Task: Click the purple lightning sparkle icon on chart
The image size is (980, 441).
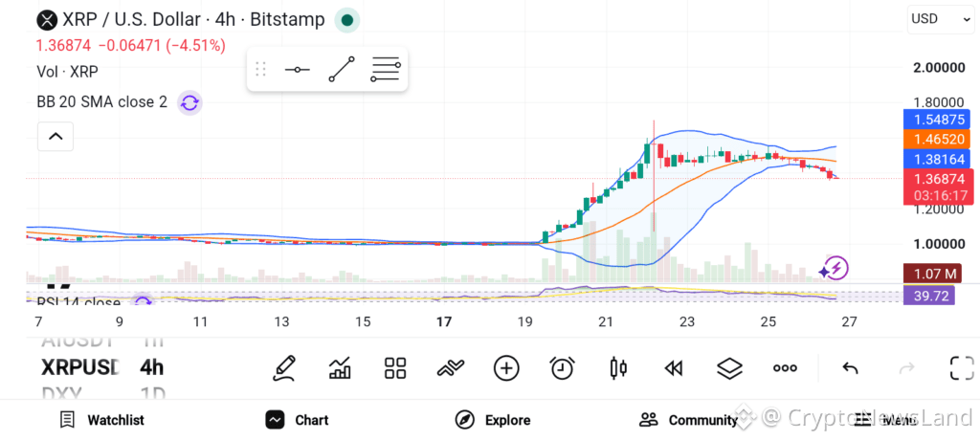Action: [834, 269]
